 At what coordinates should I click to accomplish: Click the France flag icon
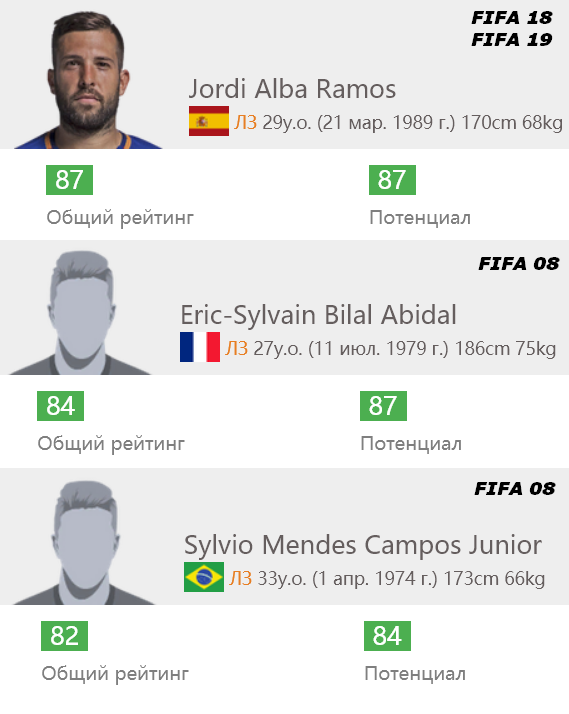point(200,347)
